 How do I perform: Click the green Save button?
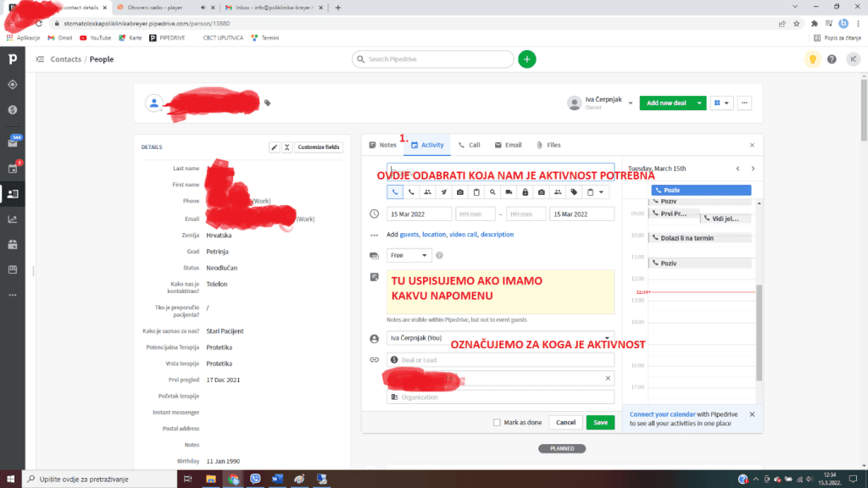601,422
